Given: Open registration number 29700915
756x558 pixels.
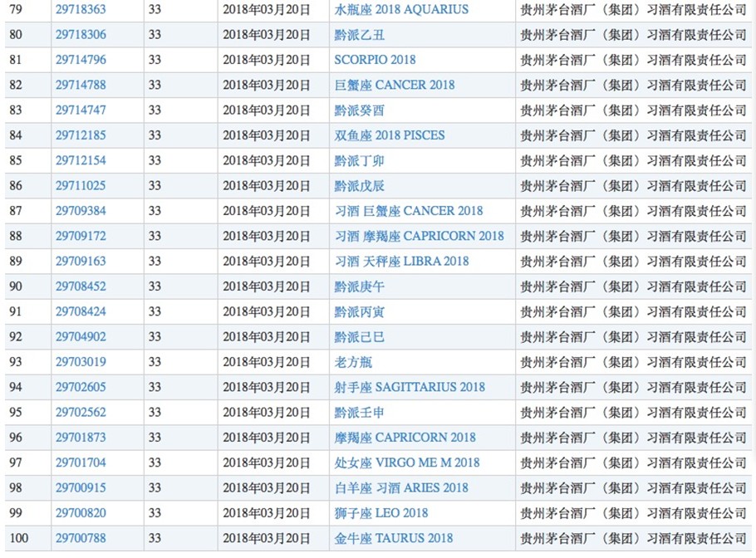Looking at the screenshot, I should pyautogui.click(x=81, y=487).
